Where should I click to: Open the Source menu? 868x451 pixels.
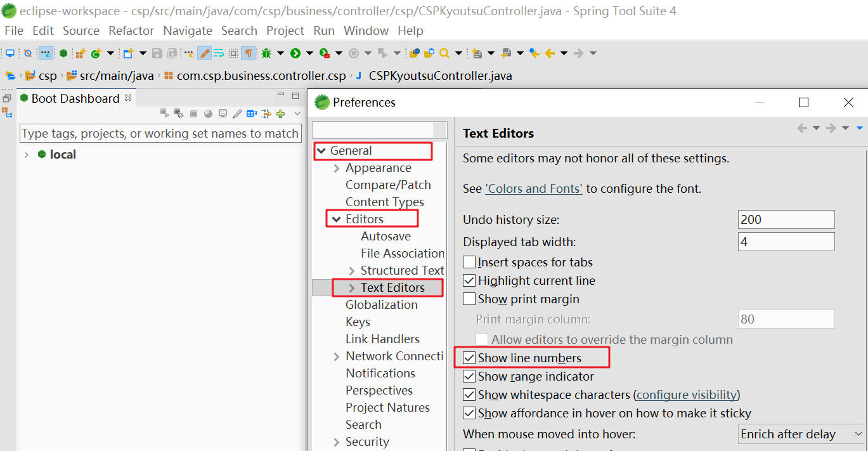coord(81,30)
